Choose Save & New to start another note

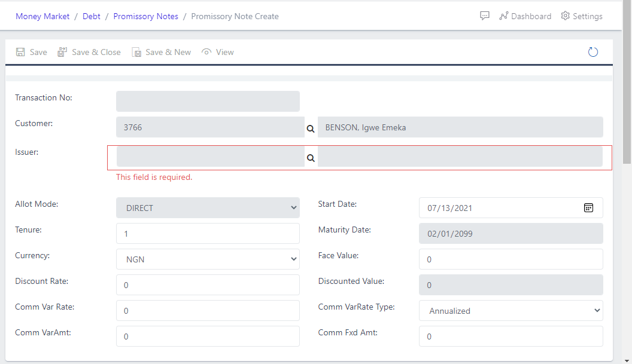(161, 52)
